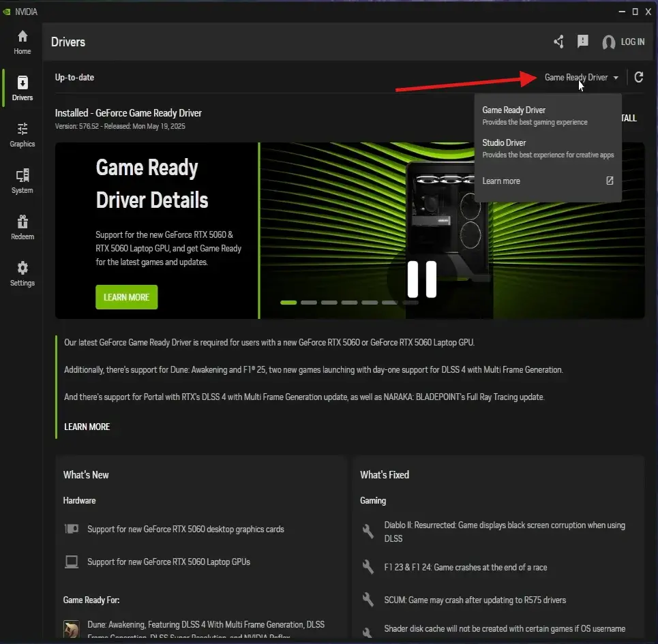Click the share icon in header
This screenshot has height=644, width=658.
(x=559, y=42)
